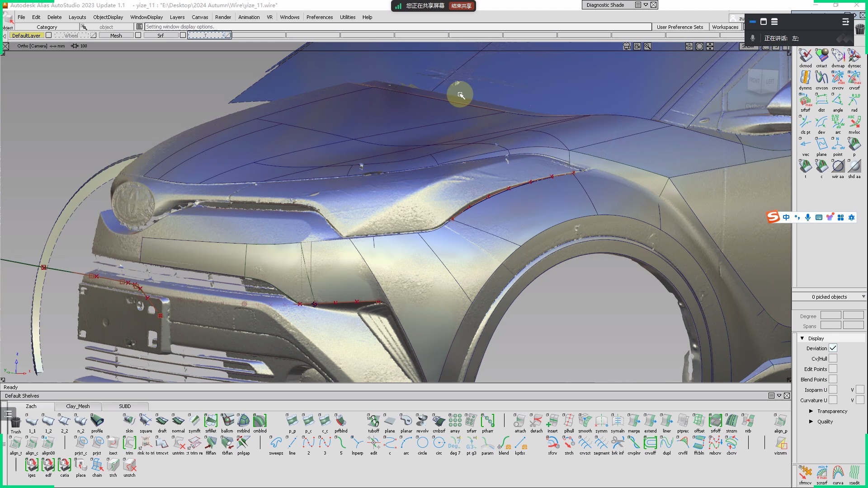This screenshot has width=868, height=488.
Task: Activate the trim tool on shelf
Action: [129, 443]
